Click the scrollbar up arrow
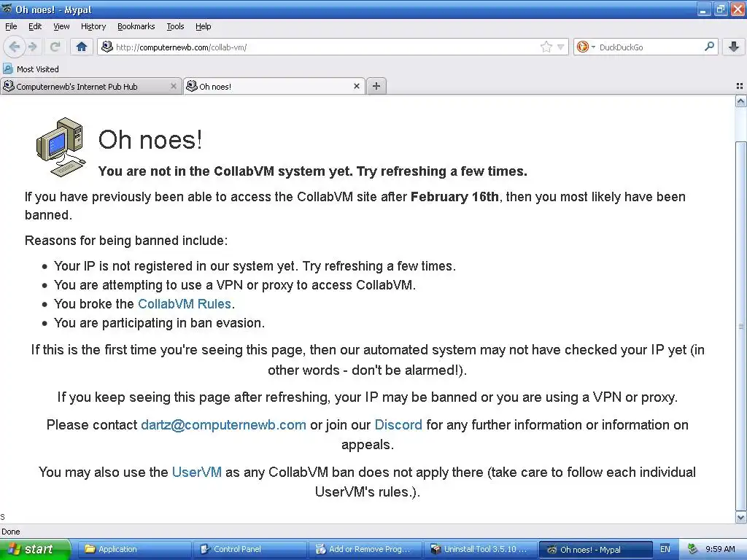This screenshot has width=747, height=560. click(741, 101)
